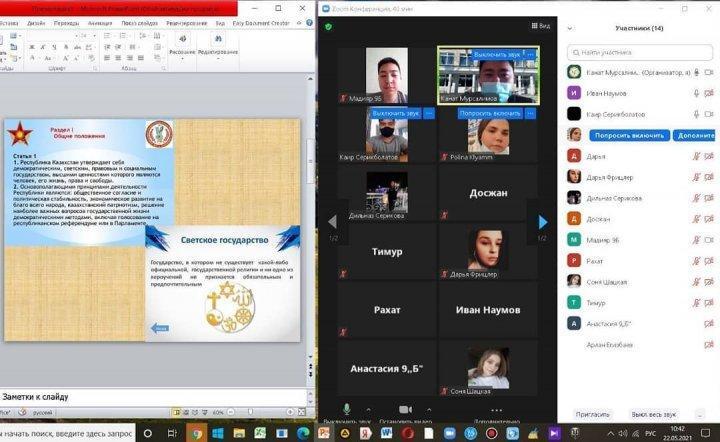The height and width of the screenshot is (442, 720).
Task: Click the Windows taskbar search box
Action: pos(67,433)
